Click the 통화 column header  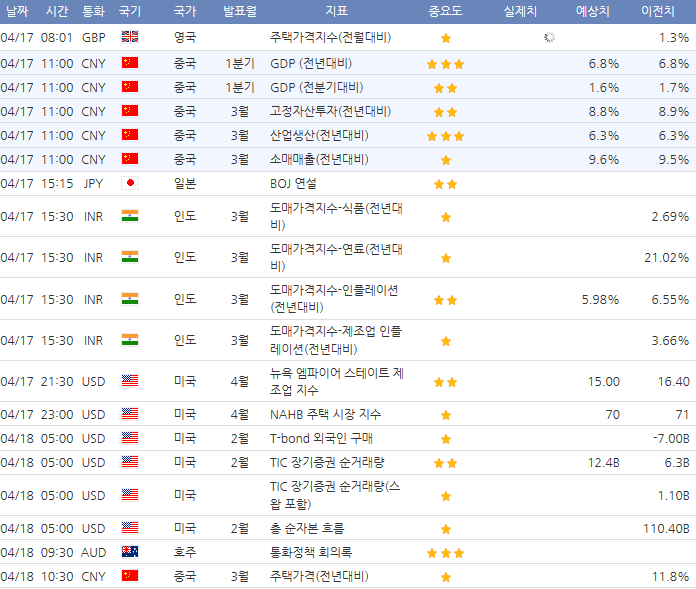click(93, 11)
